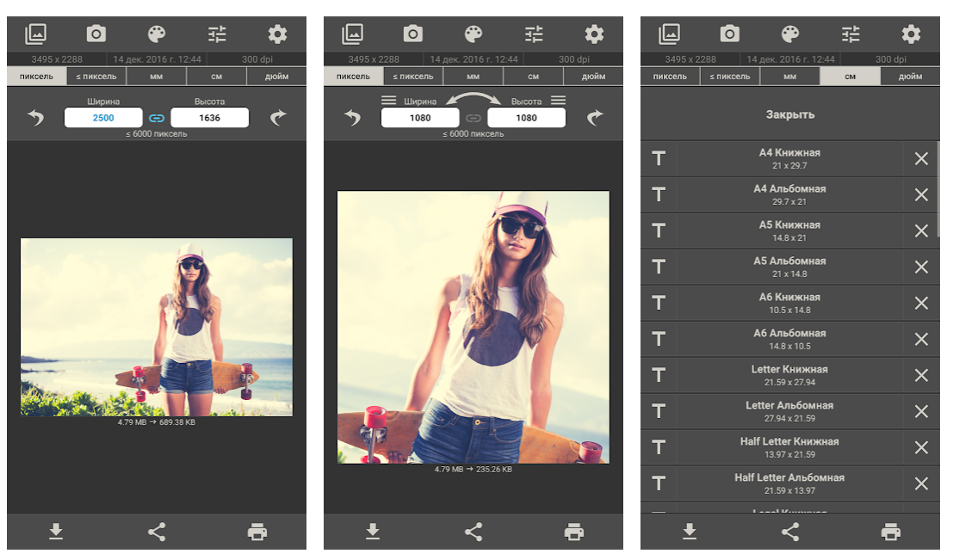Tap the camera icon in left screen
Image resolution: width=953 pixels, height=560 pixels.
pyautogui.click(x=96, y=34)
